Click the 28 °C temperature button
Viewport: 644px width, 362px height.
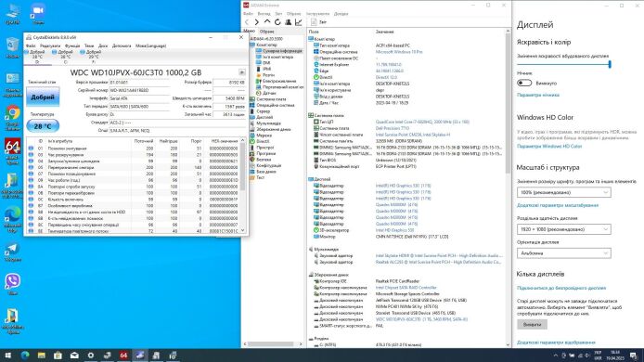click(x=43, y=126)
